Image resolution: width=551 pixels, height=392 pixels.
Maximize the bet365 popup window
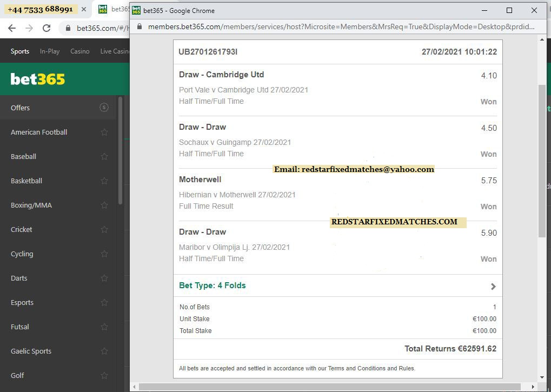(x=509, y=10)
